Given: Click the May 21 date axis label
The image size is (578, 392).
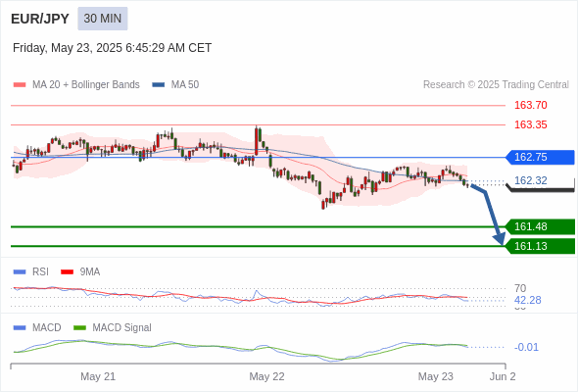Looking at the screenshot, I should pyautogui.click(x=98, y=376).
